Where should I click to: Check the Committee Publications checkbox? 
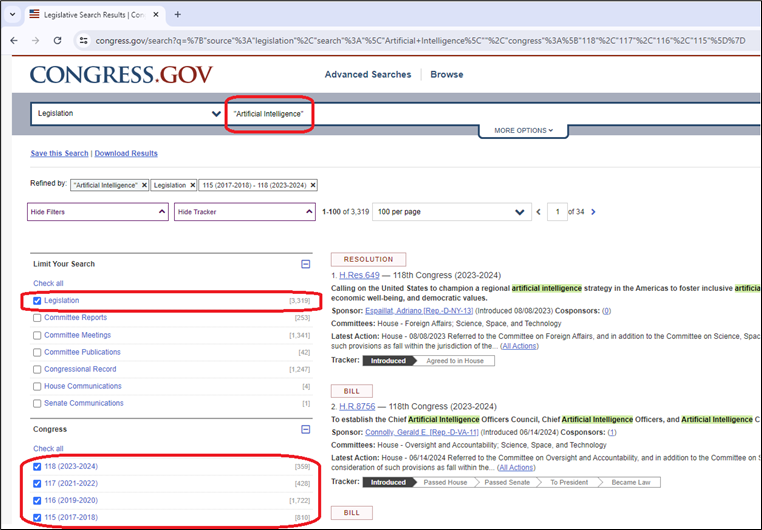tap(37, 352)
